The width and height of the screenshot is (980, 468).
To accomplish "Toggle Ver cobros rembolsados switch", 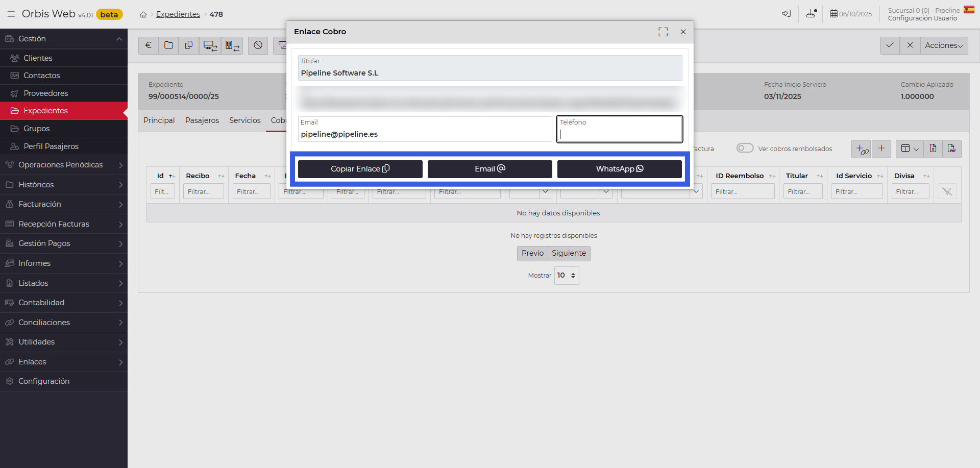I will (745, 148).
